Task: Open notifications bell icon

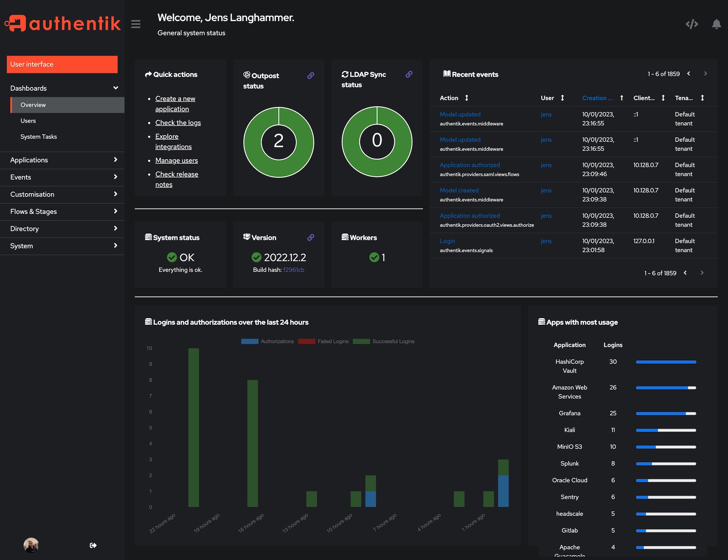Action: click(x=716, y=24)
